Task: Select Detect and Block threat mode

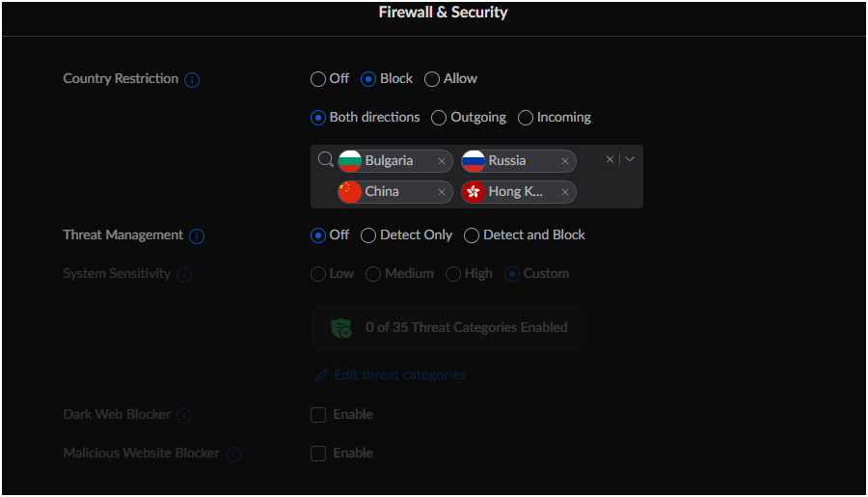Action: pos(472,235)
